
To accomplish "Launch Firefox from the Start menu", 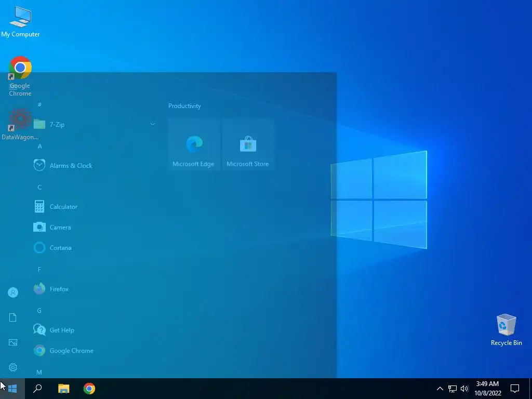I will click(95, 289).
